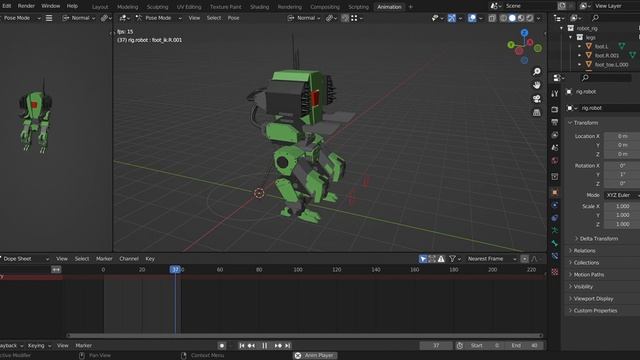
Task: Select wireframe viewport shading
Action: [x=503, y=18]
